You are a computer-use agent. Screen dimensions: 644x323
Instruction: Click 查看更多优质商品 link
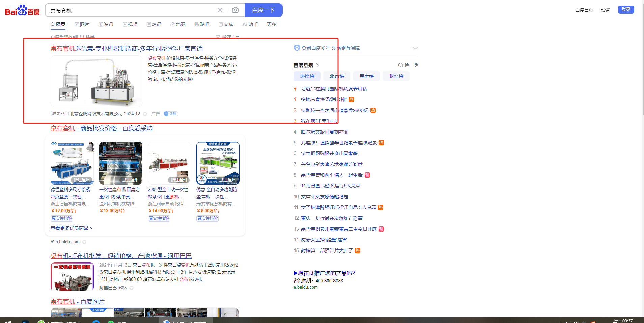(x=71, y=228)
